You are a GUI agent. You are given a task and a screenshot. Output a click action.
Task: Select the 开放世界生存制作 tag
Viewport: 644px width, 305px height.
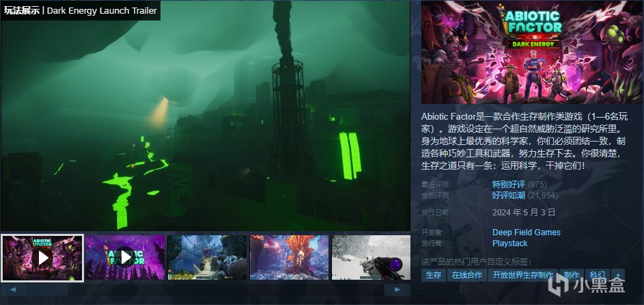[523, 275]
